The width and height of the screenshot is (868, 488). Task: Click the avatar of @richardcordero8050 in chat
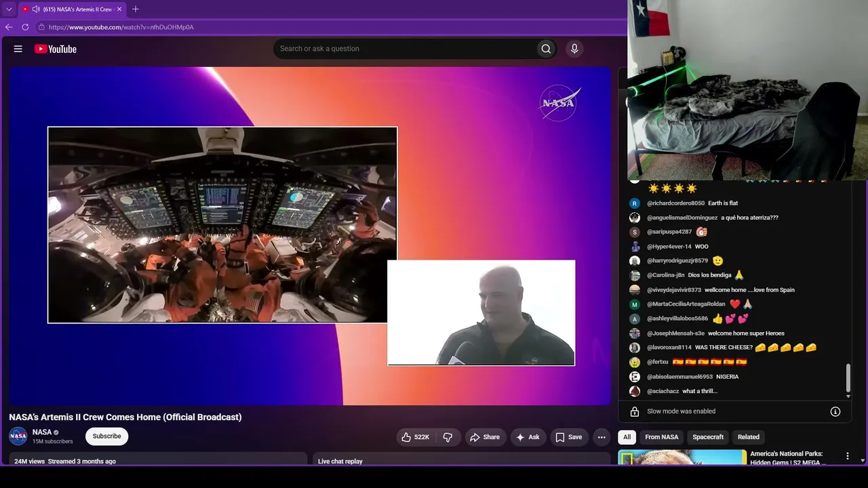(x=635, y=203)
